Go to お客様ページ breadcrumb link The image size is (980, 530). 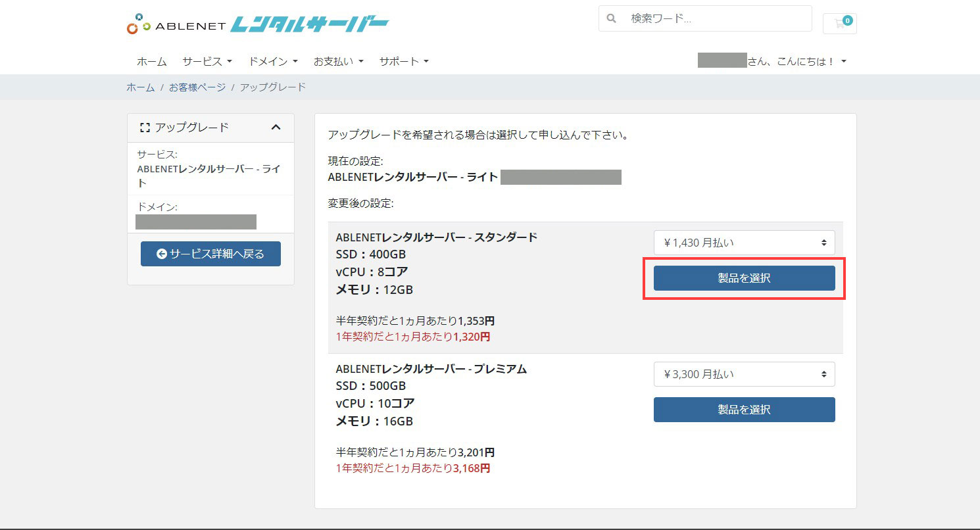tap(197, 87)
